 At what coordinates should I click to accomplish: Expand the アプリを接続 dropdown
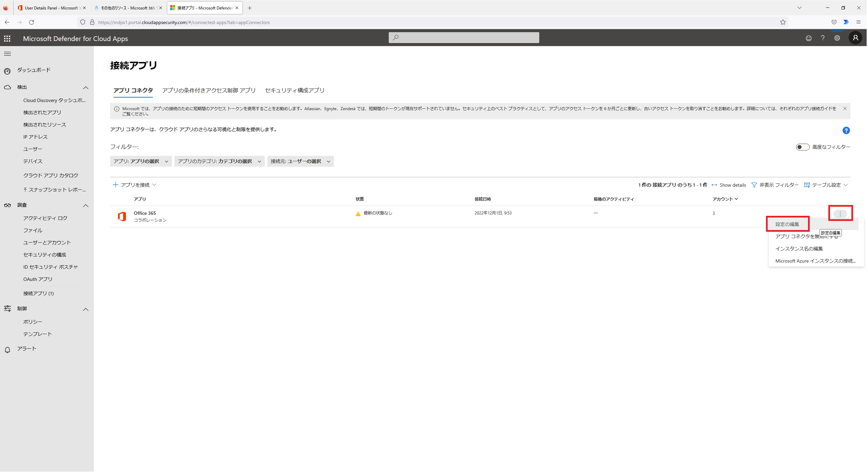135,185
